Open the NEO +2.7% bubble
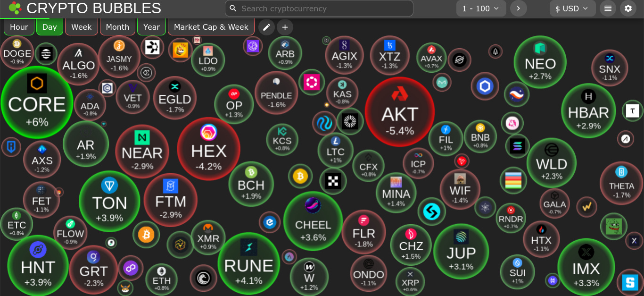The image size is (644, 296). (540, 62)
